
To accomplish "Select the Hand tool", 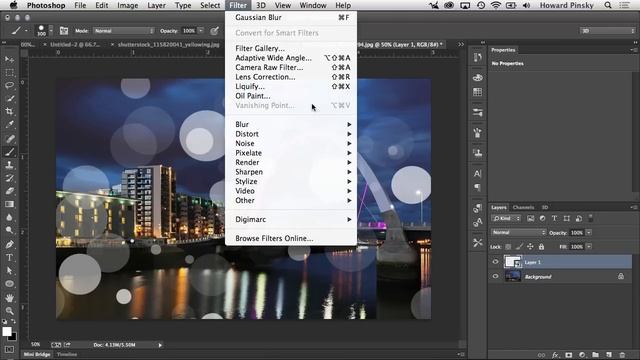I will click(x=9, y=298).
